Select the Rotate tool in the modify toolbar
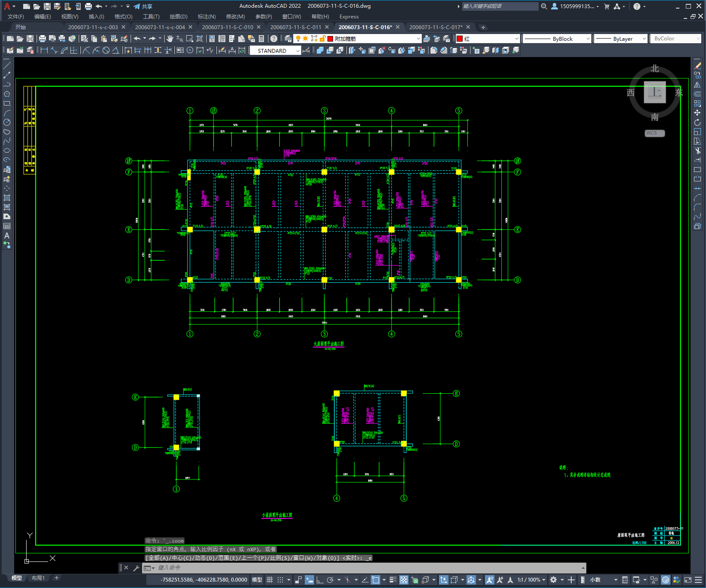This screenshot has width=706, height=588. [x=697, y=122]
